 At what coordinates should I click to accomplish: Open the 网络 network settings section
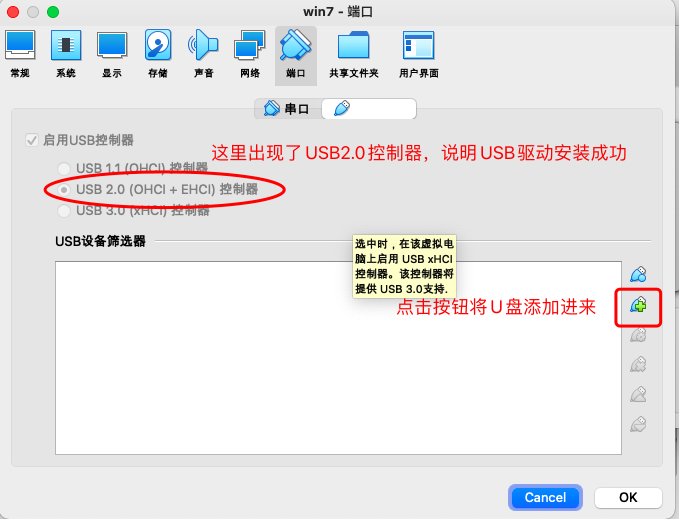click(x=250, y=55)
